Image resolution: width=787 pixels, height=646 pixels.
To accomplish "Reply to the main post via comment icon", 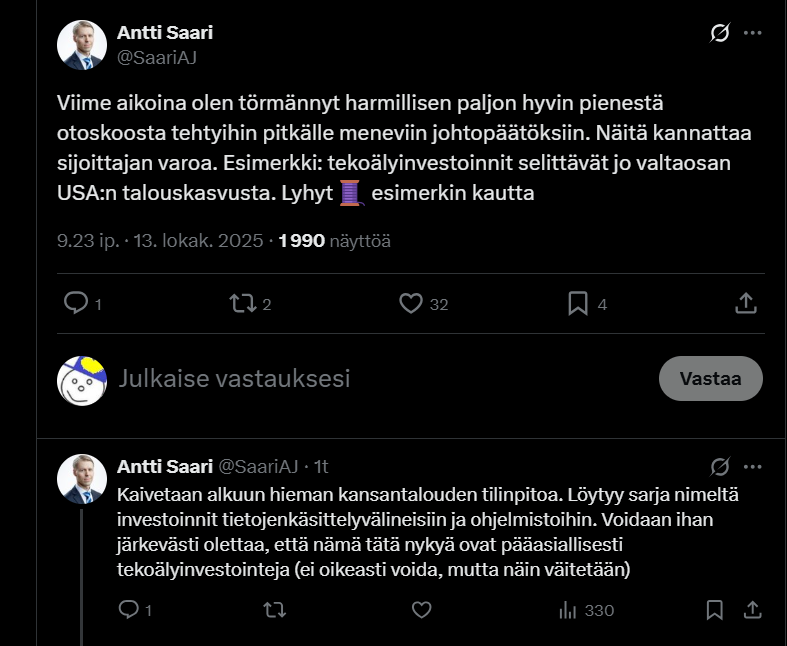I will click(x=77, y=303).
